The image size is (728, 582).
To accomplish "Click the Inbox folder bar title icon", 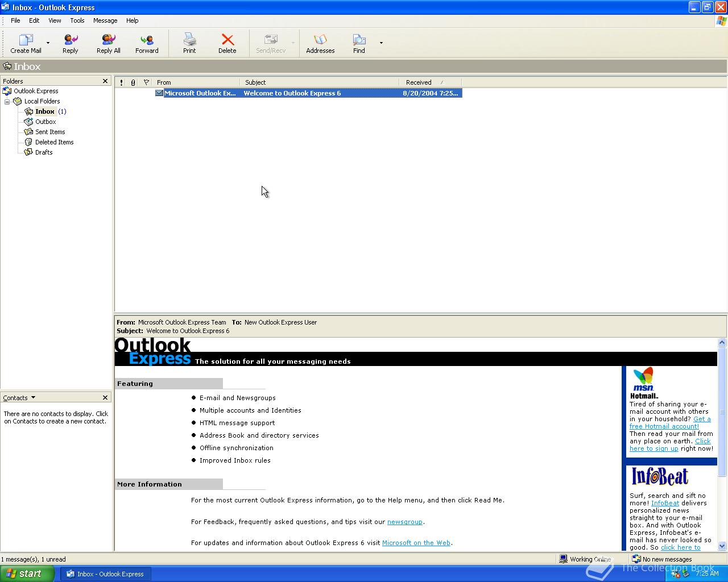I will coord(7,66).
